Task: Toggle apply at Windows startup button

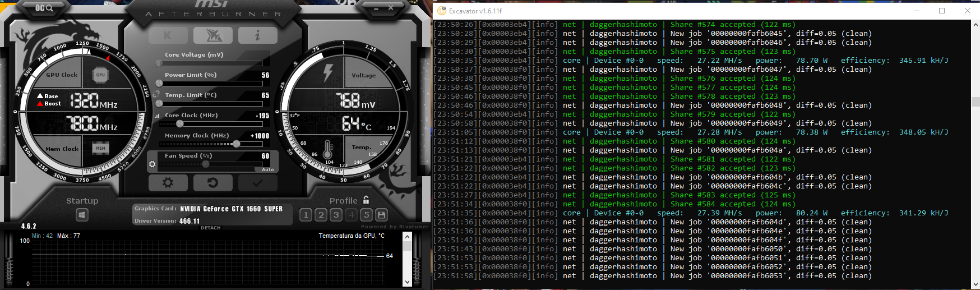Action: click(82, 215)
